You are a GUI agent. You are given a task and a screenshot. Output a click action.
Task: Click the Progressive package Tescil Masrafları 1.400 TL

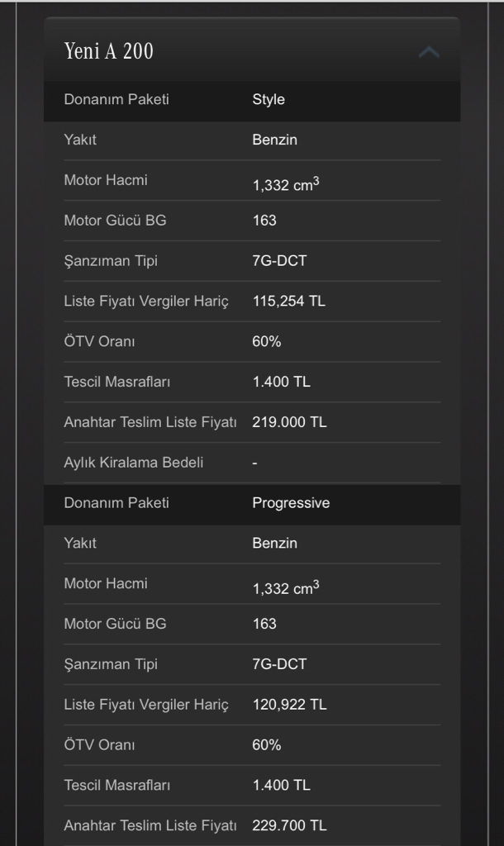coord(281,785)
